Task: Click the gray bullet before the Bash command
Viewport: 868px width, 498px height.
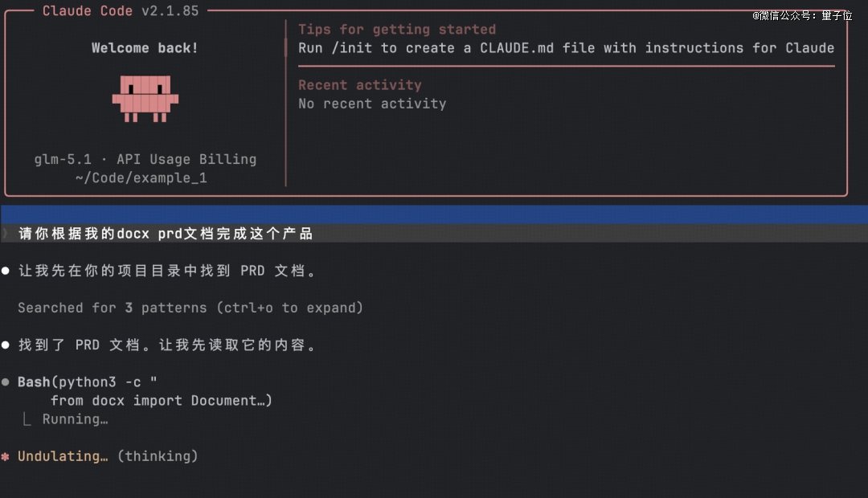Action: (x=6, y=382)
